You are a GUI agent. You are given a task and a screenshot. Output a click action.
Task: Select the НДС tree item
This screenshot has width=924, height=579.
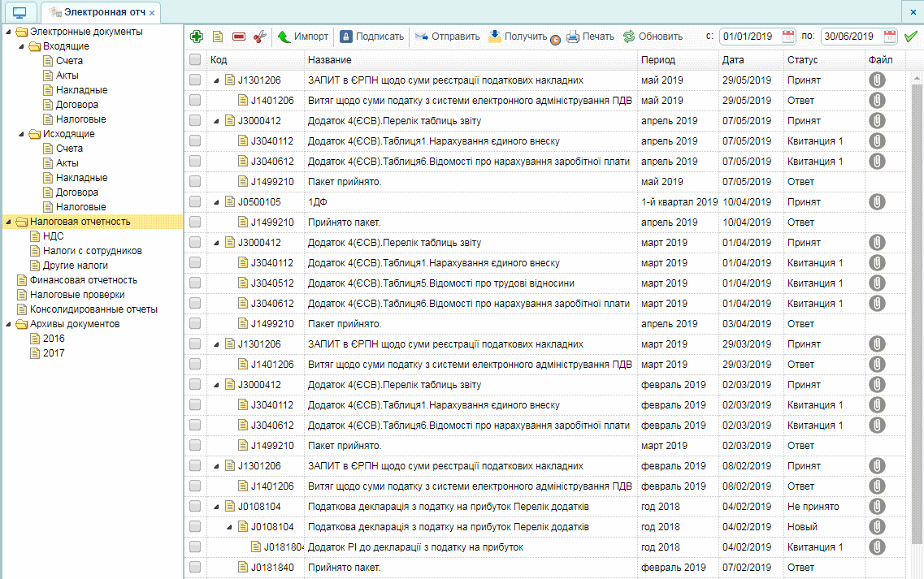tap(53, 236)
